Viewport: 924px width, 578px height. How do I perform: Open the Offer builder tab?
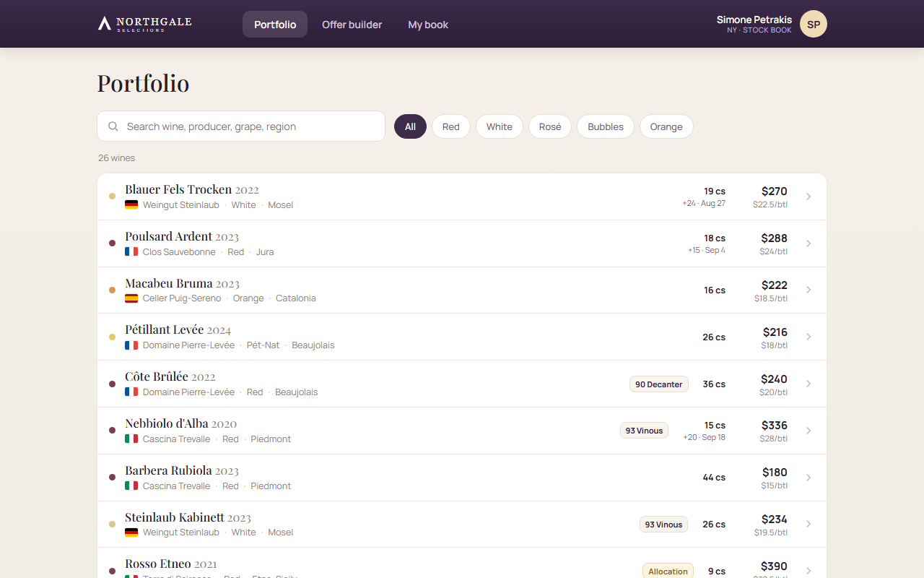click(352, 25)
